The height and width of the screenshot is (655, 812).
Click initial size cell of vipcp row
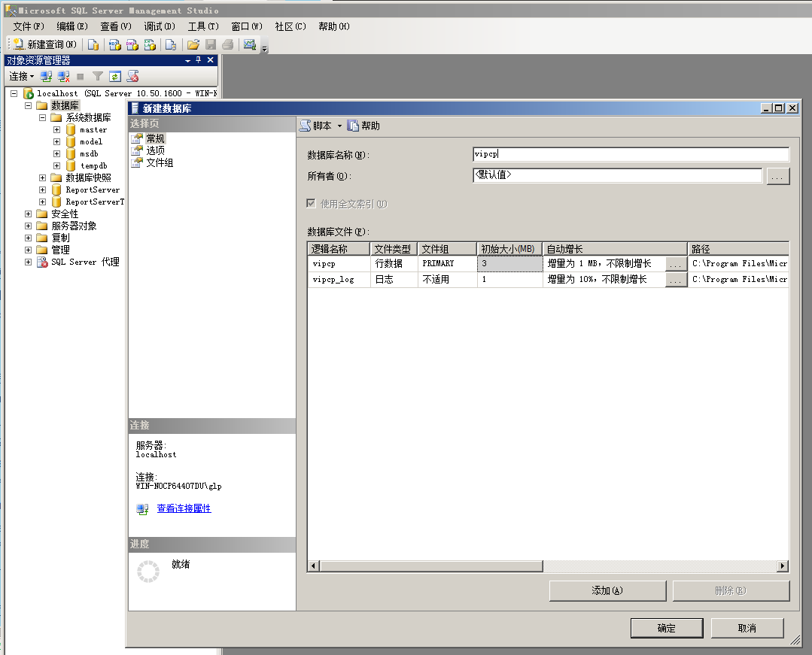[x=509, y=263]
